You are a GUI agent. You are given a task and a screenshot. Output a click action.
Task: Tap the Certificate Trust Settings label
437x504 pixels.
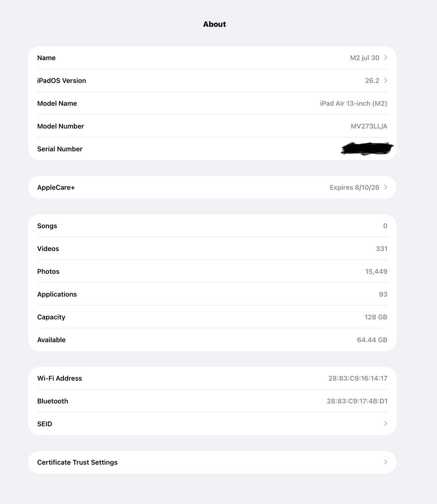(78, 462)
